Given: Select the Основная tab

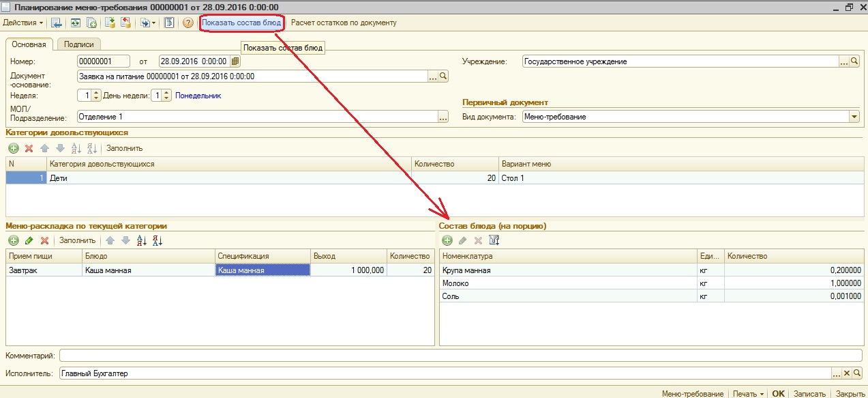Looking at the screenshot, I should pyautogui.click(x=29, y=44).
